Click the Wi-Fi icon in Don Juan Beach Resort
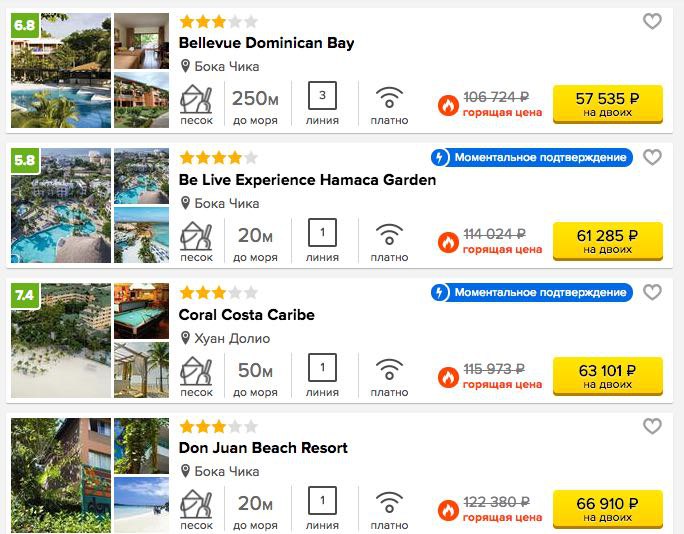Image resolution: width=684 pixels, height=534 pixels. pyautogui.click(x=389, y=502)
